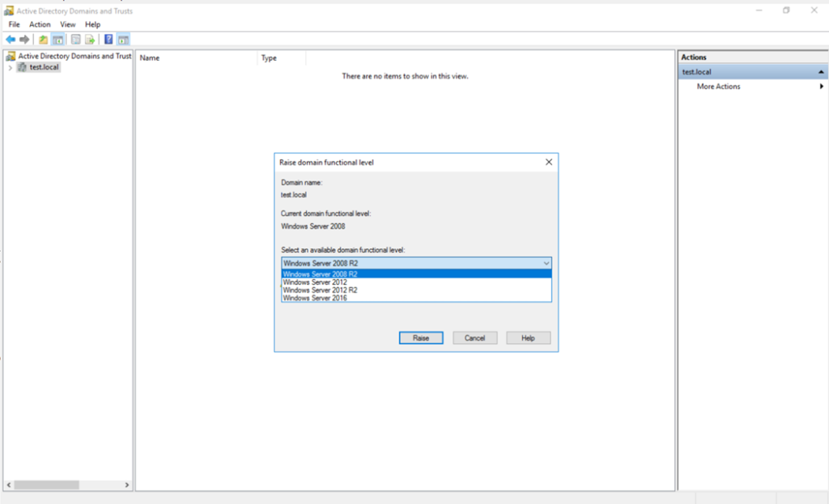
Task: Click the Help button in the dialog
Action: pyautogui.click(x=528, y=338)
